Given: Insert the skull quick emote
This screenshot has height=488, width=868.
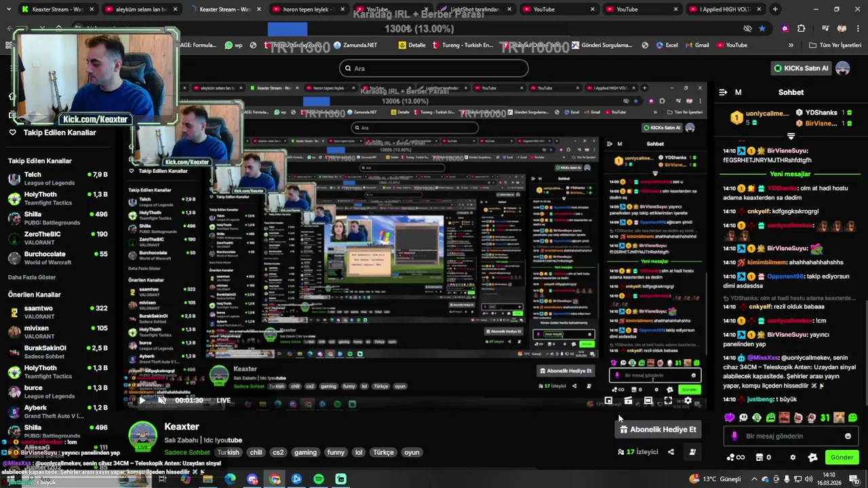Looking at the screenshot, I should click(x=743, y=418).
